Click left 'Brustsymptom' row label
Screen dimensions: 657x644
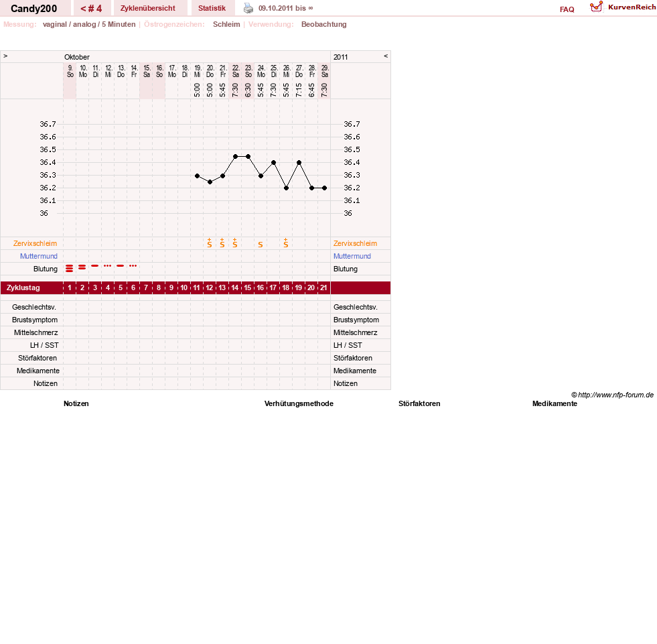coord(35,320)
